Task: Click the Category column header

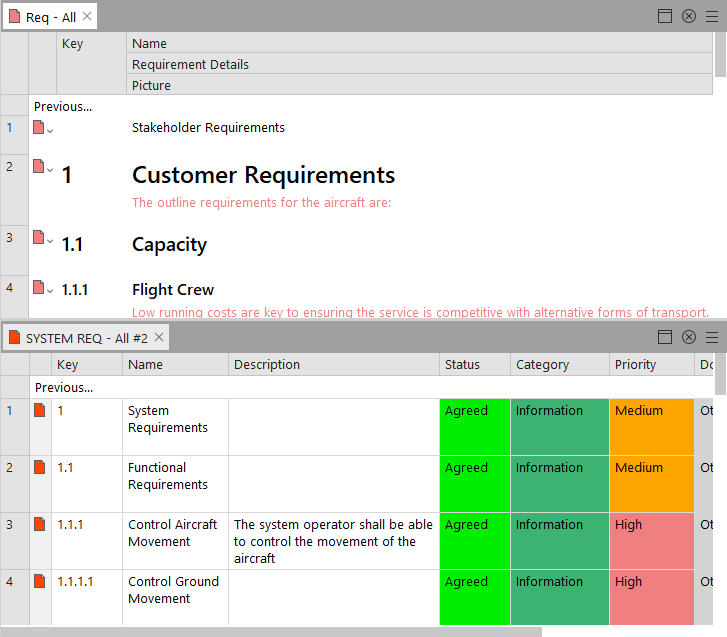Action: (x=560, y=364)
